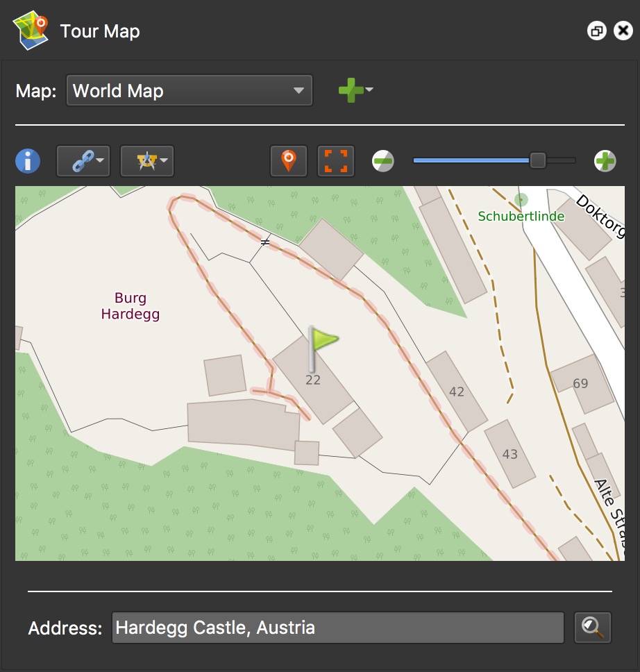Viewport: 640px width, 672px height.
Task: Click the Address input field
Action: (337, 628)
